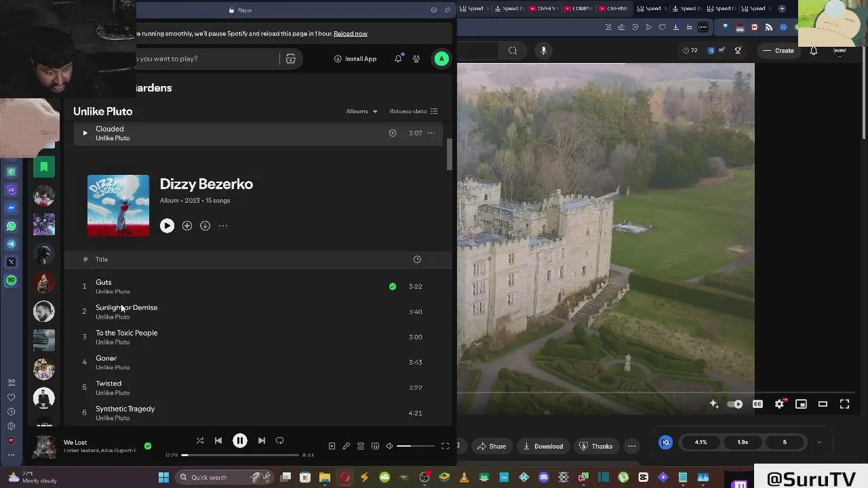Click the YouTube Thanks button
The image size is (868, 488).
596,446
